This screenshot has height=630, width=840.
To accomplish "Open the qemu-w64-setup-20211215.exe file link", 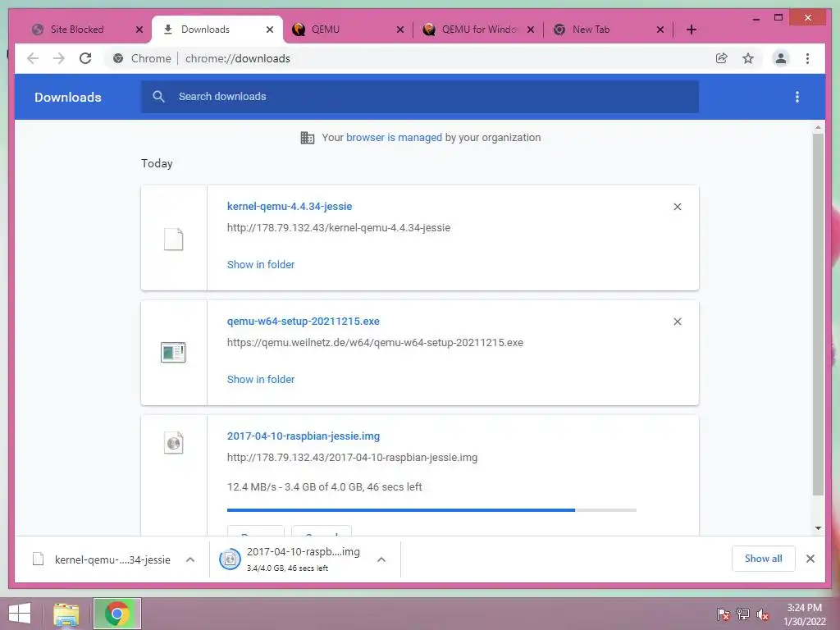I will (x=304, y=321).
